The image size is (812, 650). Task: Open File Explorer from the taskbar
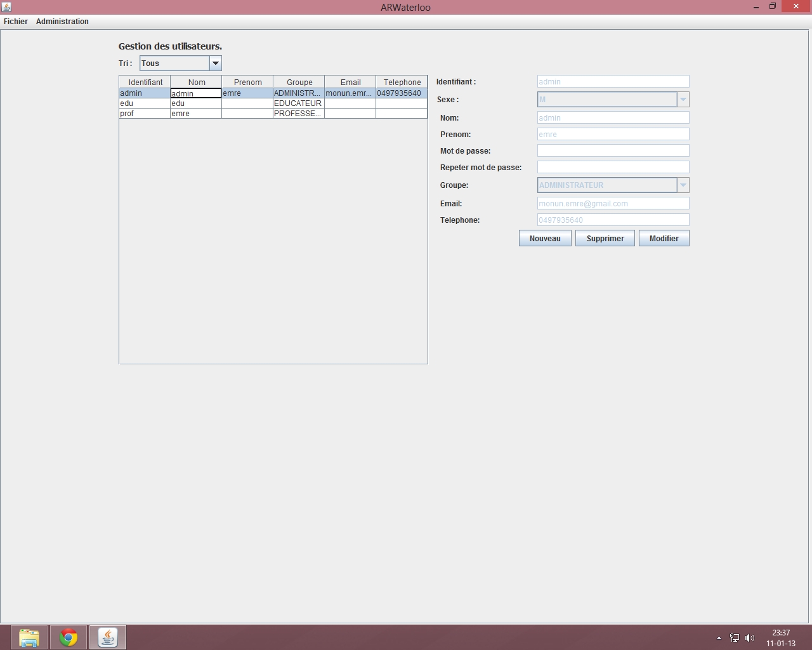click(x=29, y=637)
